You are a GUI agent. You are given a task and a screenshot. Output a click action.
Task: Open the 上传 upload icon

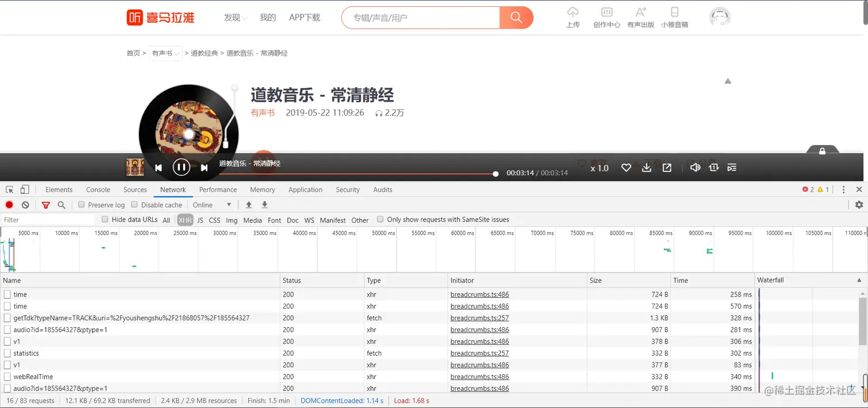(x=573, y=12)
